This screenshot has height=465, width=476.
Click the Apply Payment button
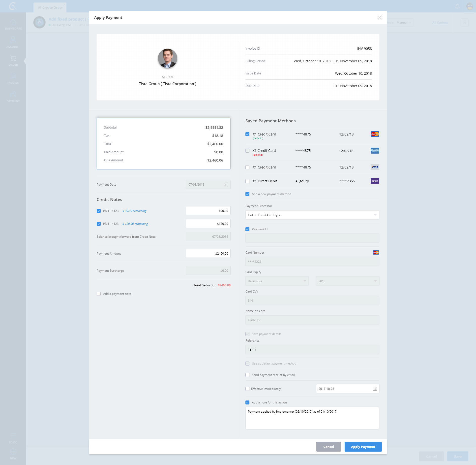coord(363,447)
